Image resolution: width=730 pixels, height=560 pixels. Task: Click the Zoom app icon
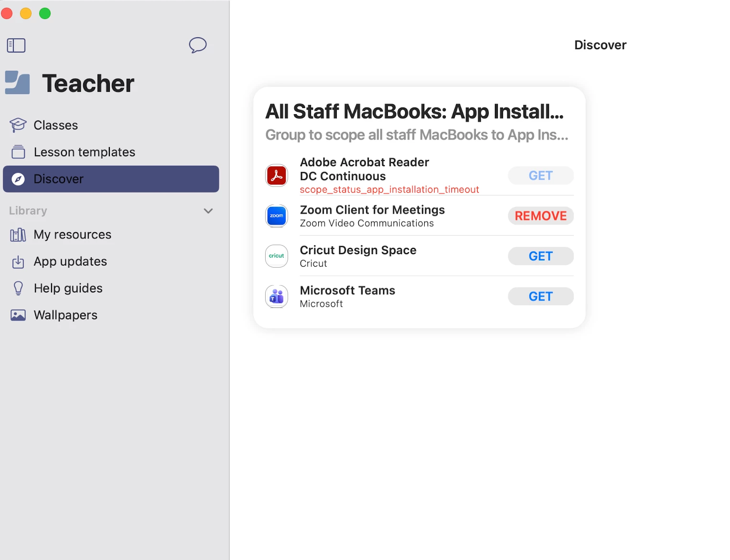pyautogui.click(x=277, y=216)
